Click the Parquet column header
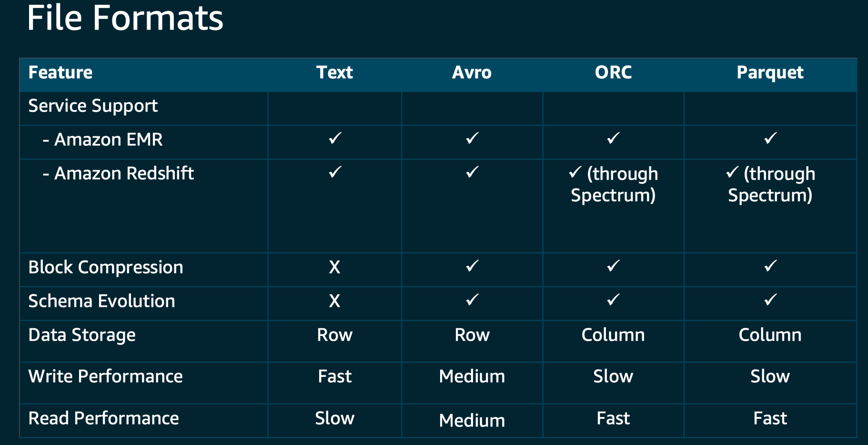Image resolution: width=868 pixels, height=445 pixels. pyautogui.click(x=770, y=73)
